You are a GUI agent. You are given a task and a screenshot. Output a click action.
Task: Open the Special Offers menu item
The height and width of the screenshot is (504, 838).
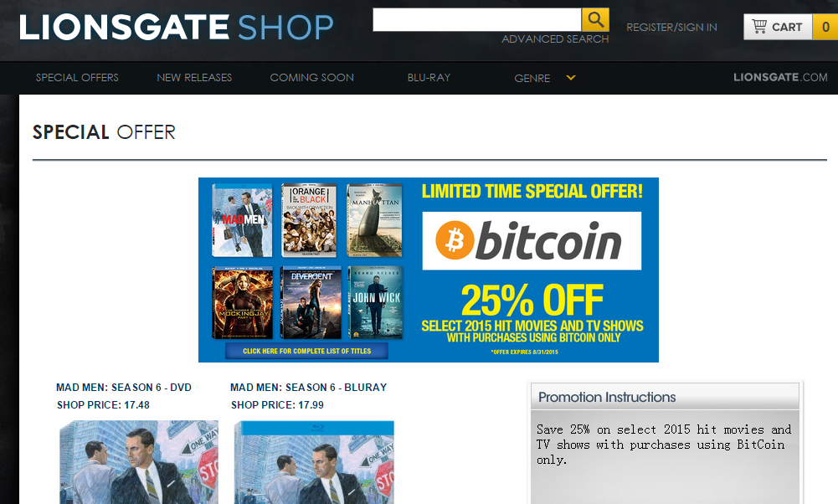pyautogui.click(x=77, y=78)
